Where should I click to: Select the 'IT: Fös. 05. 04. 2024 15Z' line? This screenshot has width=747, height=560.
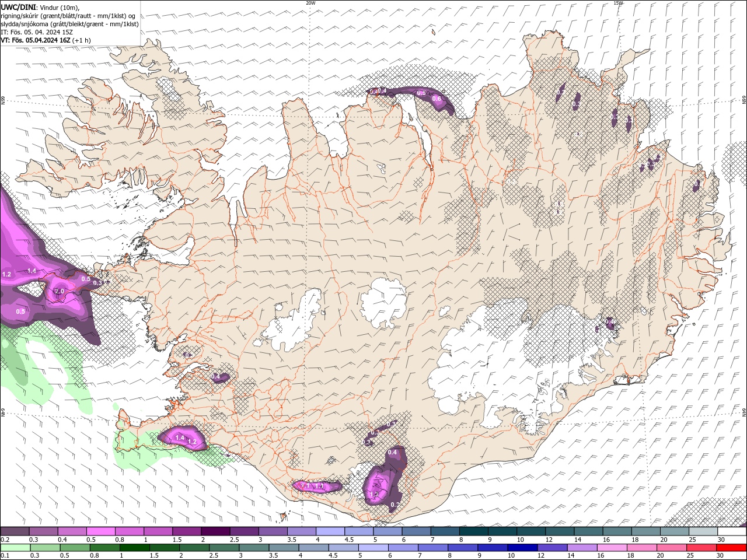[37, 32]
